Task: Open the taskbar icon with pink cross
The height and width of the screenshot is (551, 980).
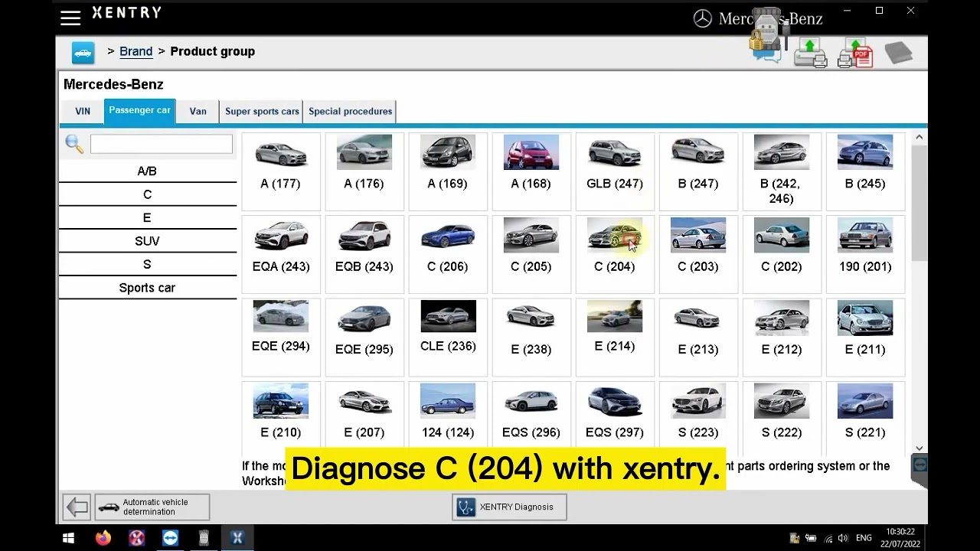Action: [x=136, y=538]
